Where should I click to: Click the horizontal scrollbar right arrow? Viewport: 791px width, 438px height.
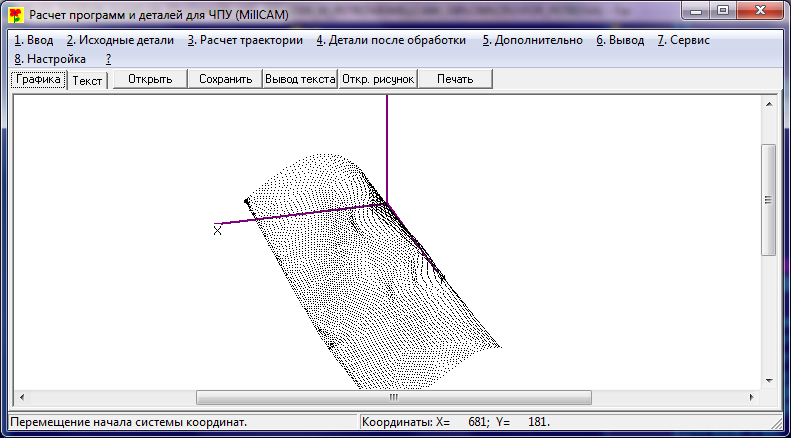(x=753, y=398)
